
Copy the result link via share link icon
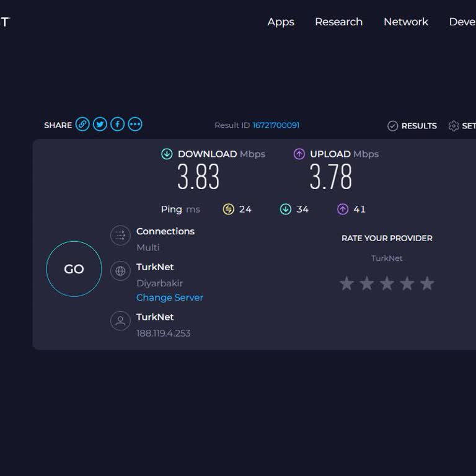point(82,125)
